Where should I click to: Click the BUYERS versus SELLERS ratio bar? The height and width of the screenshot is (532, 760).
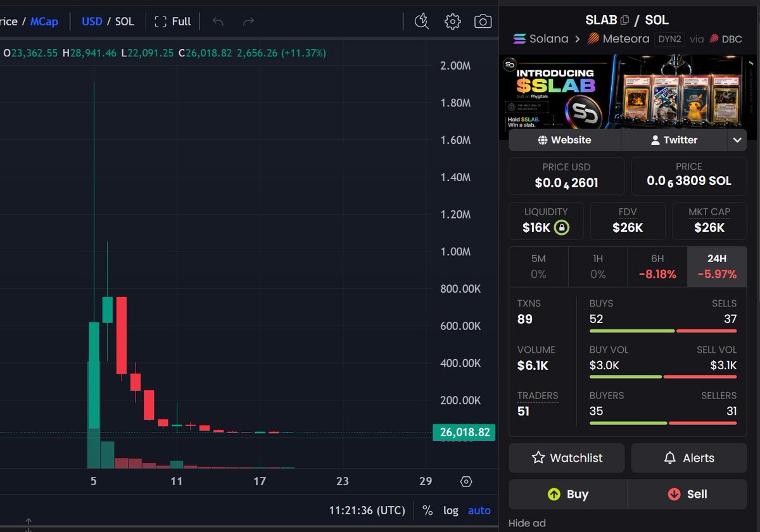pos(663,423)
